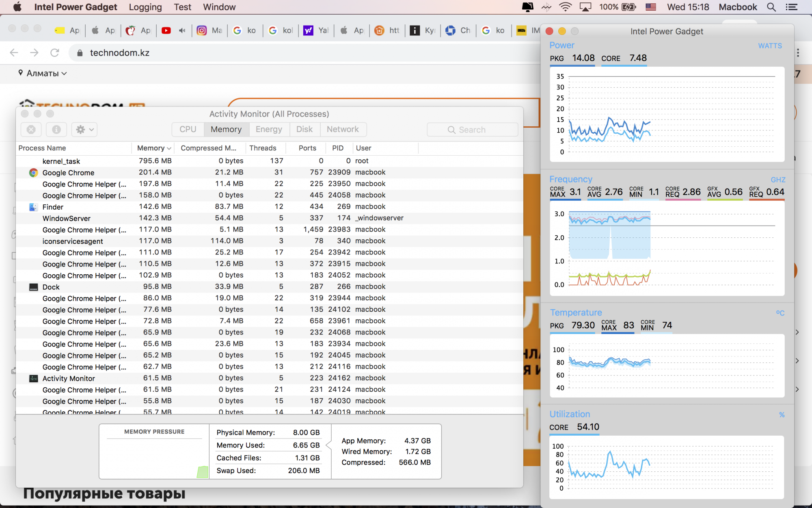Open Notification Center list icon
This screenshot has width=812, height=508.
pos(791,7)
